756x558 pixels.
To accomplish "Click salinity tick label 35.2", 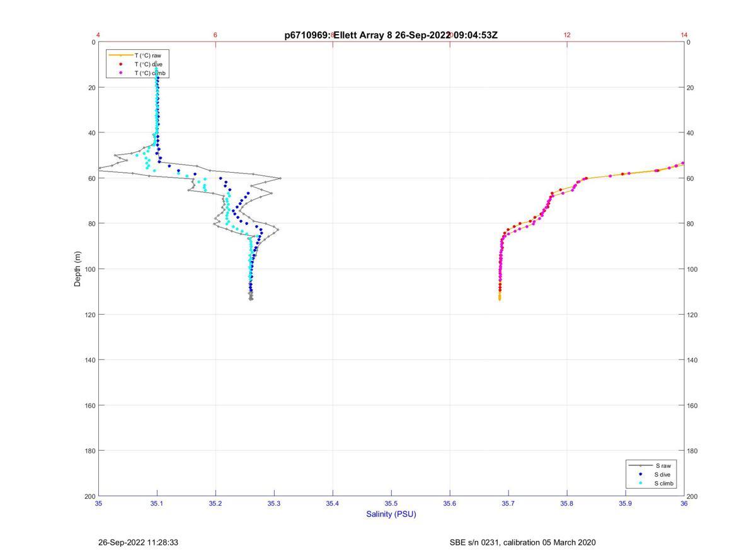I will coord(215,504).
